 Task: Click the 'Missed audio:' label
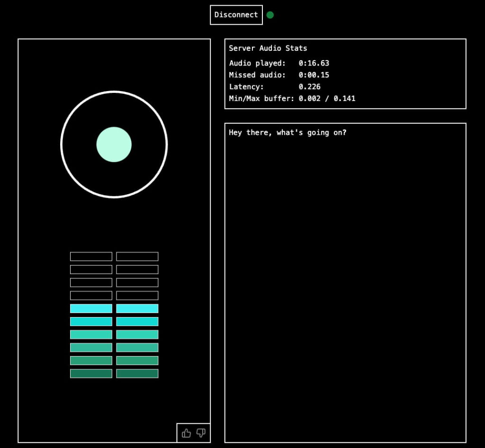tap(257, 75)
